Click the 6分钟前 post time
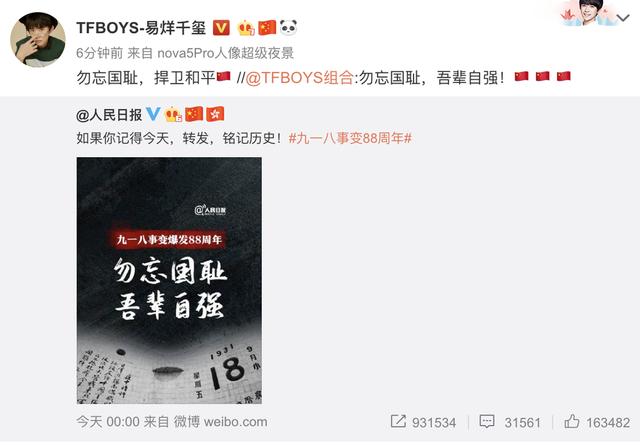 (x=100, y=53)
